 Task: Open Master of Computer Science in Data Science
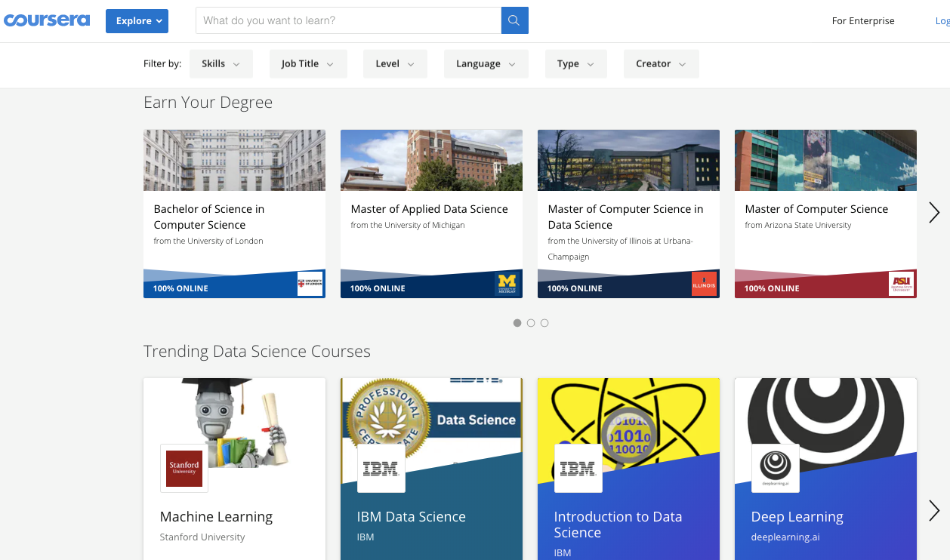click(x=625, y=217)
